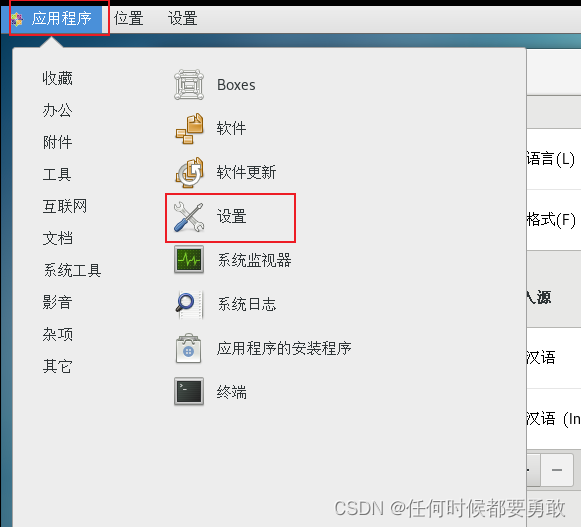Select the 办公 category
Image resolution: width=581 pixels, height=527 pixels.
coord(57,110)
